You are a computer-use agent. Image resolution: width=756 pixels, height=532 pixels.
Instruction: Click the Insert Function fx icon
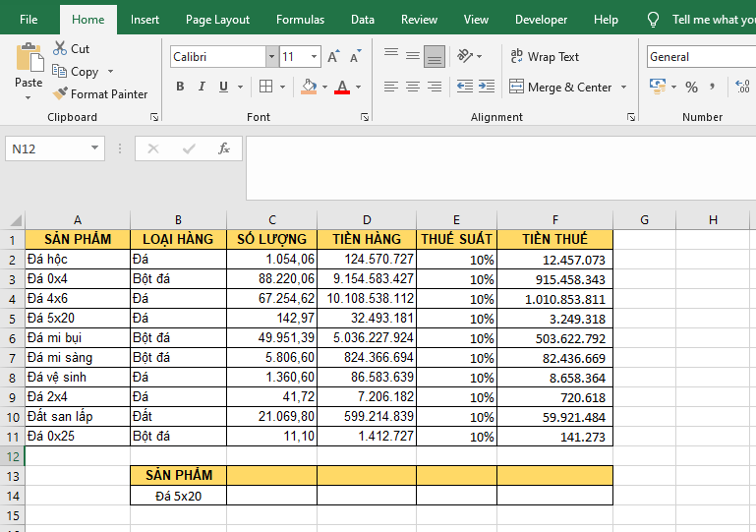click(x=224, y=148)
